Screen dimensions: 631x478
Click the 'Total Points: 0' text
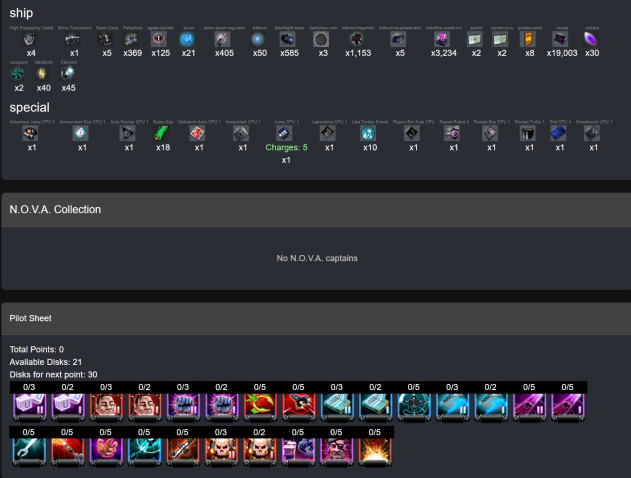pos(37,349)
